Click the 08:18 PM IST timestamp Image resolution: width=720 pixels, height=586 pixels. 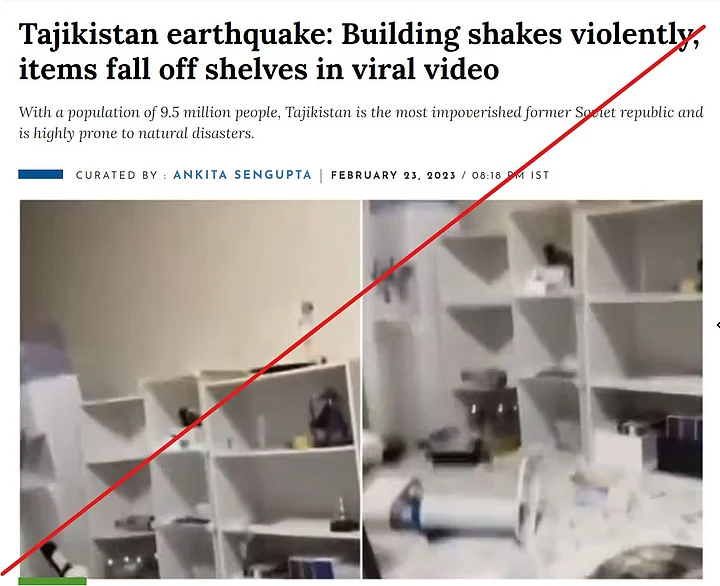pos(510,175)
